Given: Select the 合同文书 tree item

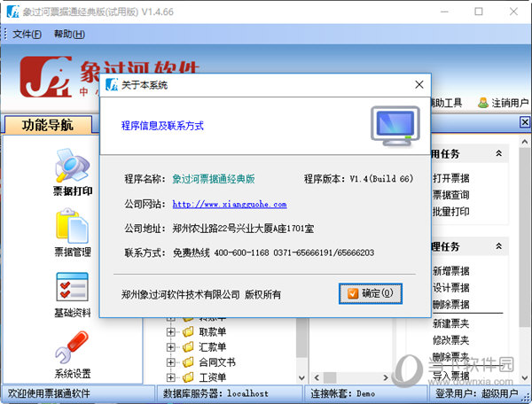Looking at the screenshot, I should [217, 362].
